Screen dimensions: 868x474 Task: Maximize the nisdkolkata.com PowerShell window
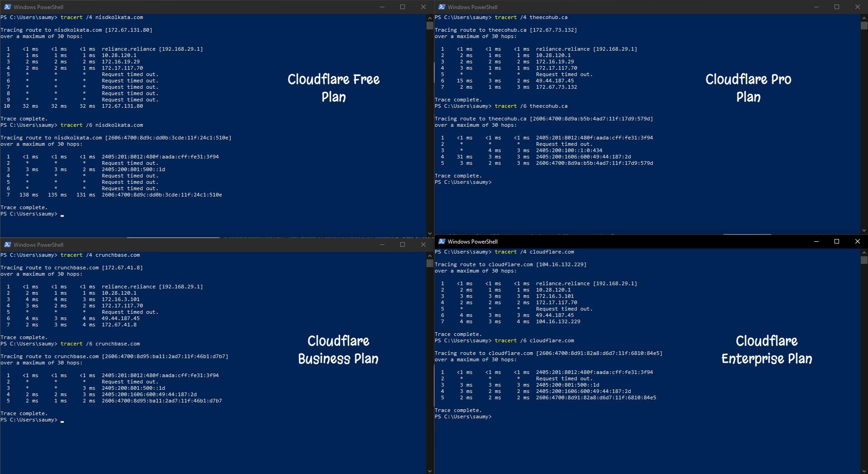(x=402, y=7)
